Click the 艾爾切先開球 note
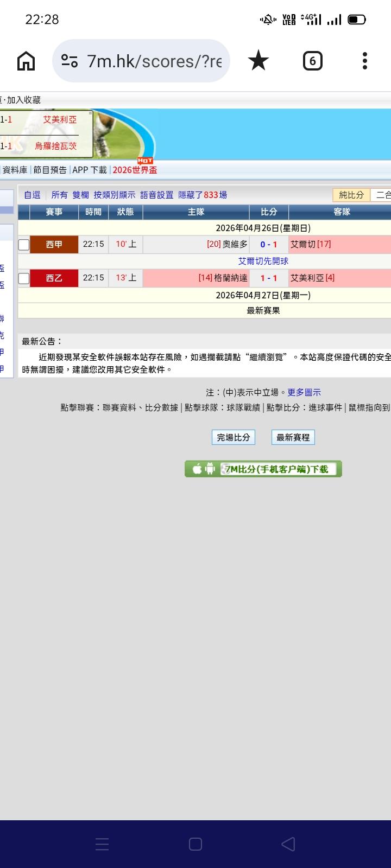Image resolution: width=391 pixels, height=868 pixels. [263, 261]
